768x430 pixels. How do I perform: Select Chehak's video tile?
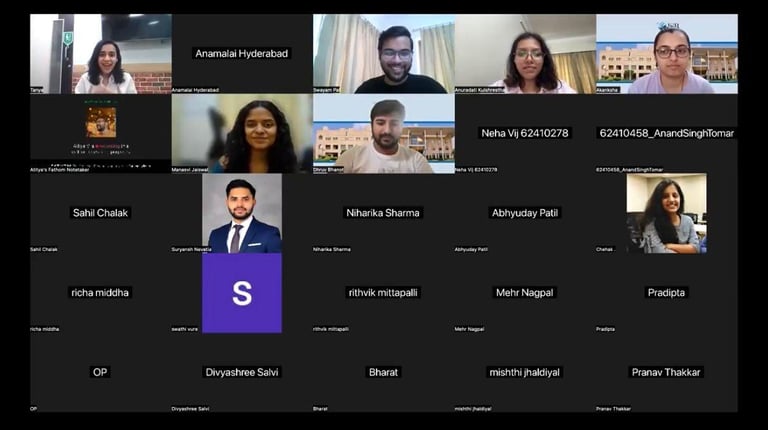pyautogui.click(x=667, y=213)
